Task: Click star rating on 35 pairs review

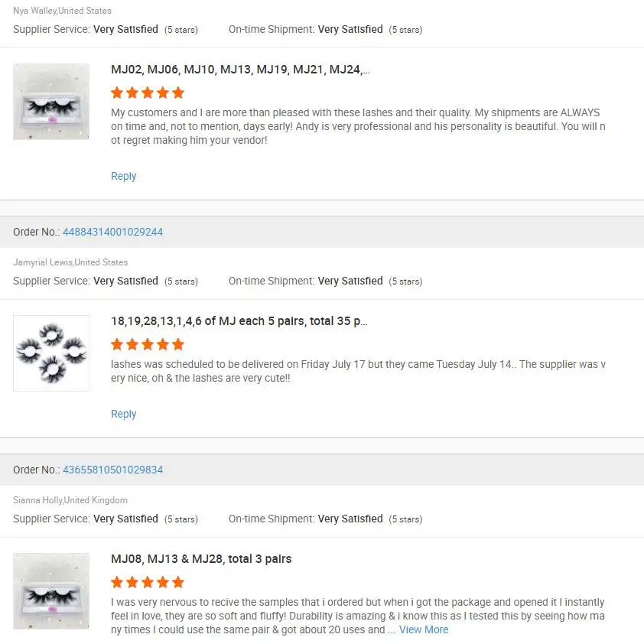Action: [148, 344]
